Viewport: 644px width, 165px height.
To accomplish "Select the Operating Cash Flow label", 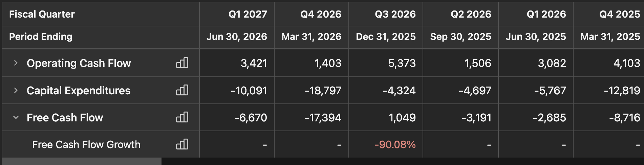I will pos(79,63).
